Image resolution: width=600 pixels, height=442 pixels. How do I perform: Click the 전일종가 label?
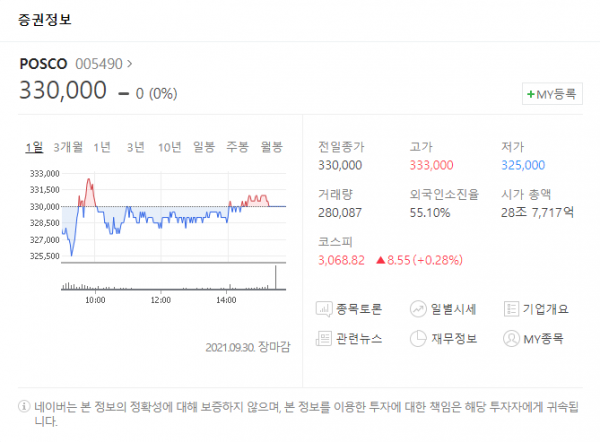click(x=341, y=147)
